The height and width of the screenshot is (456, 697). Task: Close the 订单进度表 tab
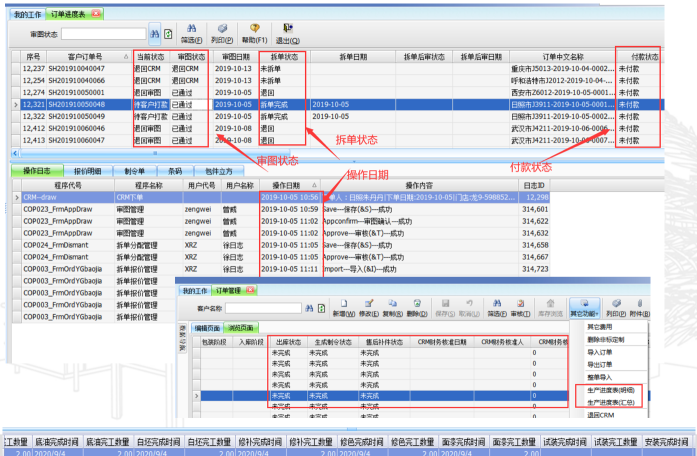coord(96,14)
